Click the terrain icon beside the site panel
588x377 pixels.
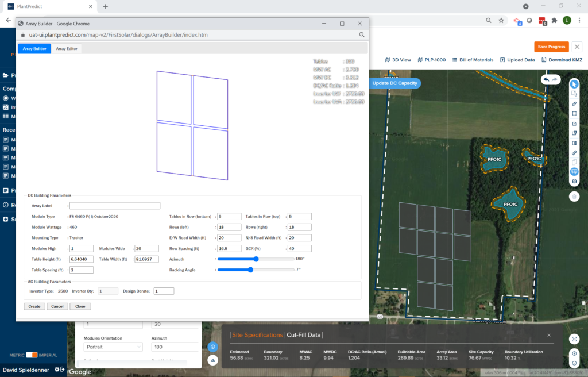coord(212,360)
